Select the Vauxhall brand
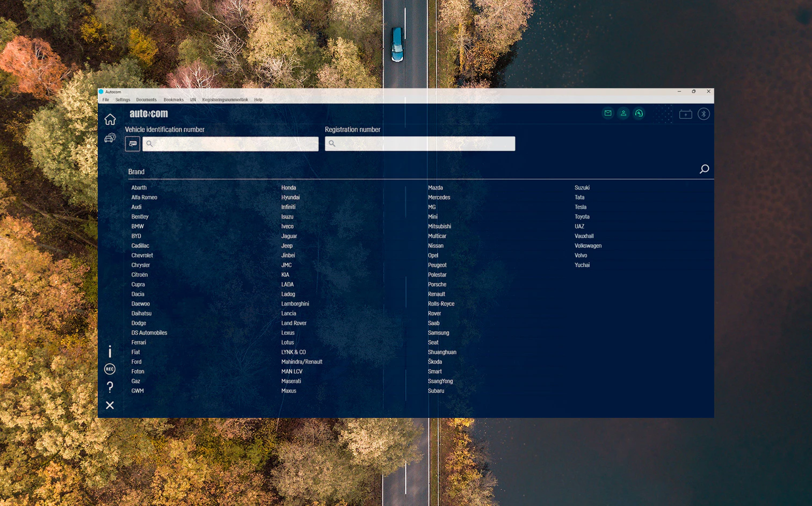Screen dimensions: 812x506 (584, 236)
